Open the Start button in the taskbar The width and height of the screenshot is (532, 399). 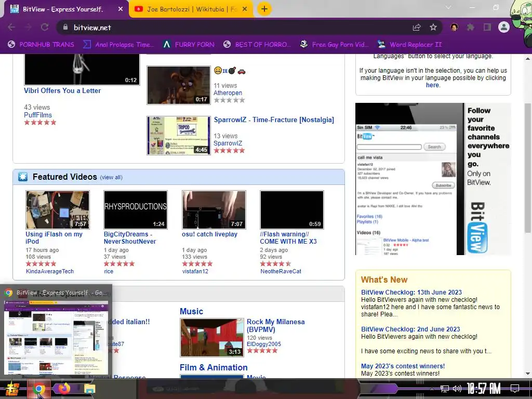pos(12,389)
